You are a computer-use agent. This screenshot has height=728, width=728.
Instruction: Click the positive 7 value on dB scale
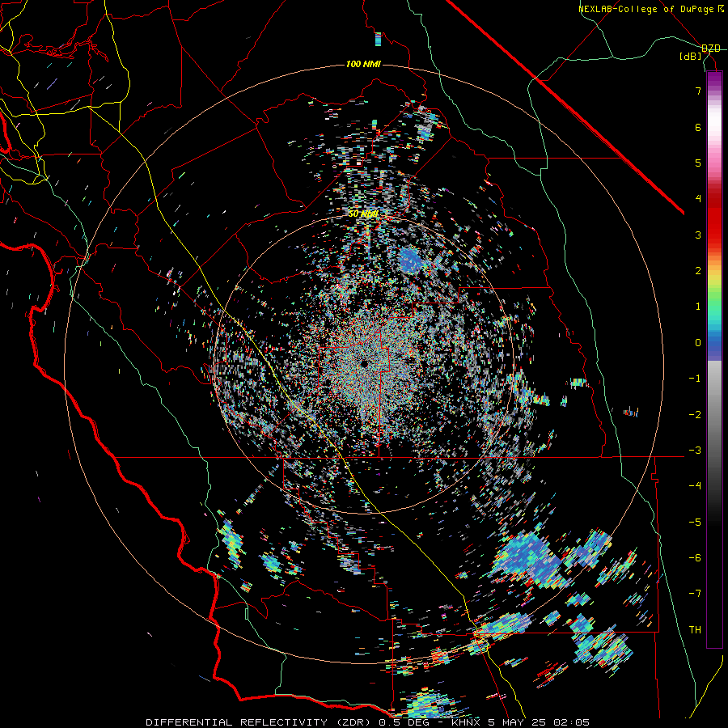pos(698,91)
